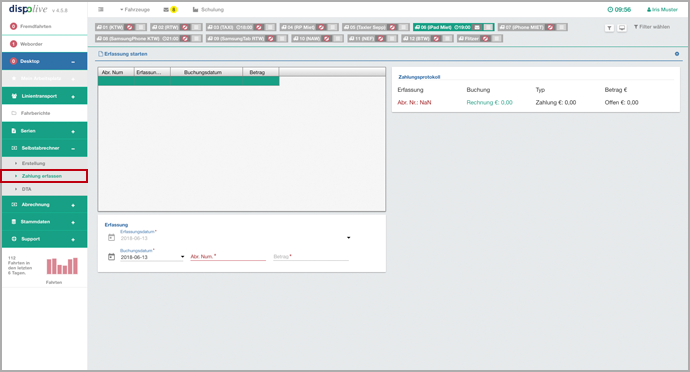Expand the Linientransport section

click(73, 96)
